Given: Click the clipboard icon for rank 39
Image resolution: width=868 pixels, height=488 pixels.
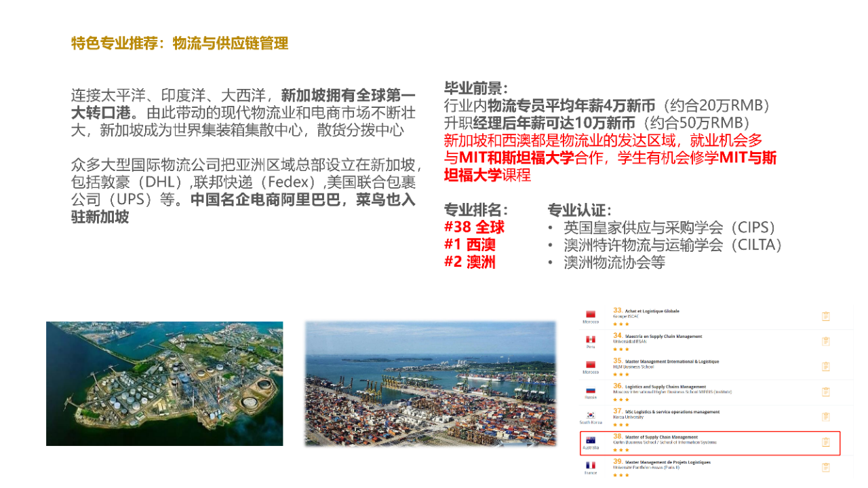Looking at the screenshot, I should (x=825, y=467).
